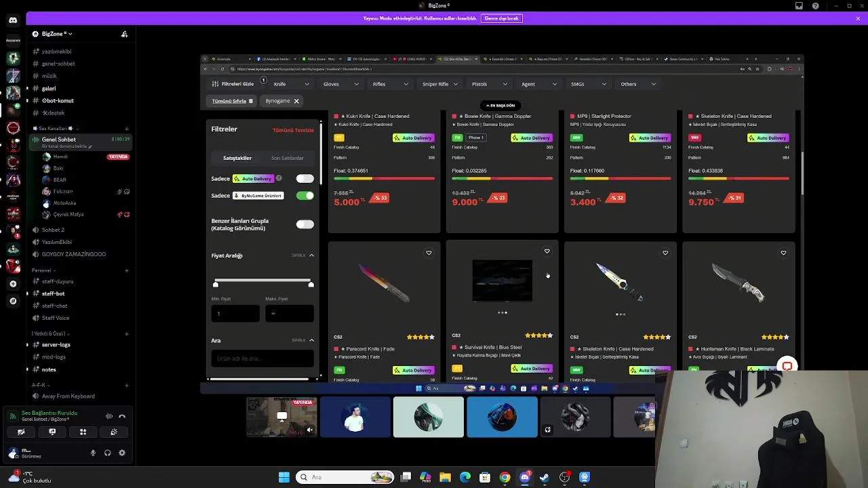Click the Windows Start button
The height and width of the screenshot is (488, 868).
point(284,477)
